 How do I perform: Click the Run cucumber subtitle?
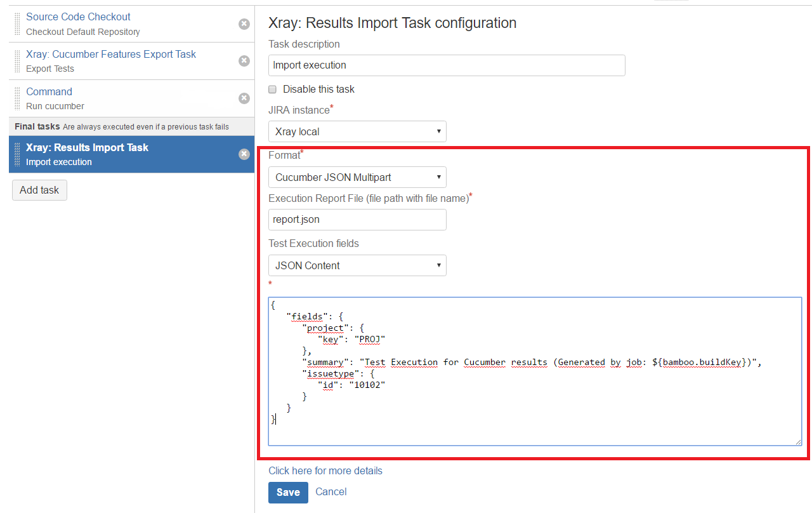pyautogui.click(x=55, y=106)
